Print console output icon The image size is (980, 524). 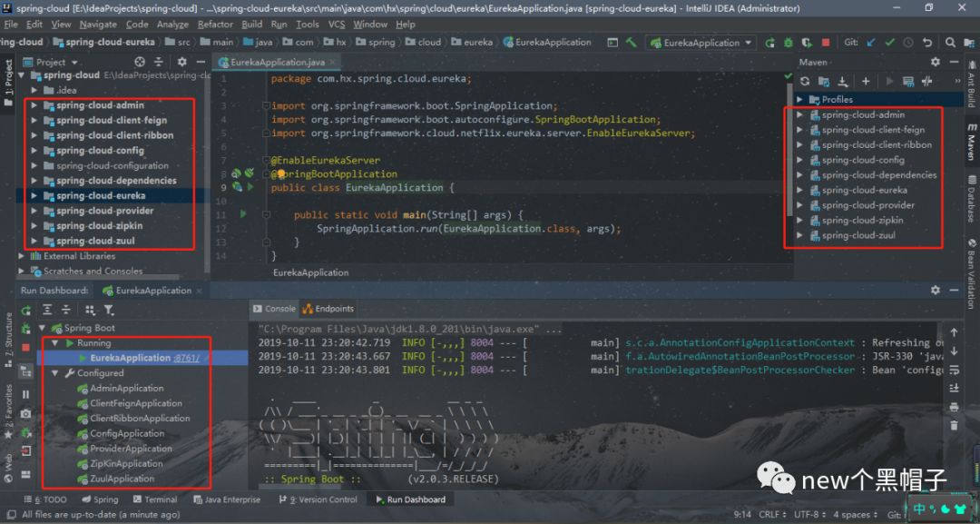(x=954, y=407)
